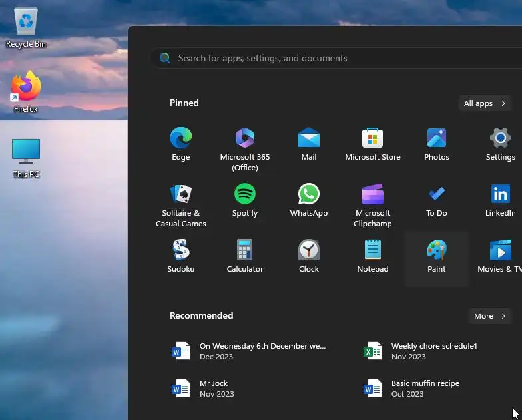Image resolution: width=522 pixels, height=420 pixels.
Task: Click the 'Pinned' section heading
Action: [184, 103]
